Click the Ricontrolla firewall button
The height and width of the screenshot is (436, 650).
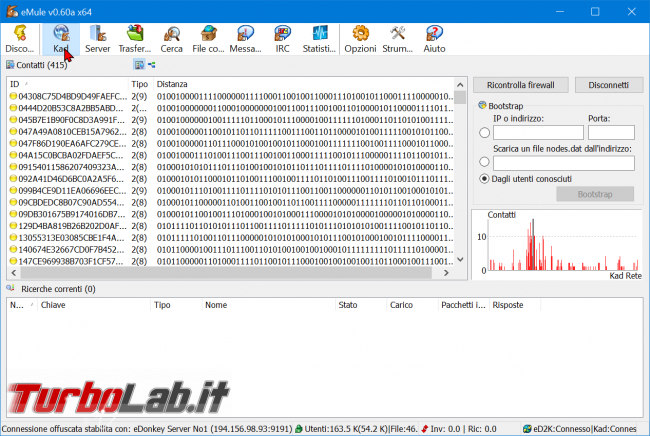pos(520,85)
